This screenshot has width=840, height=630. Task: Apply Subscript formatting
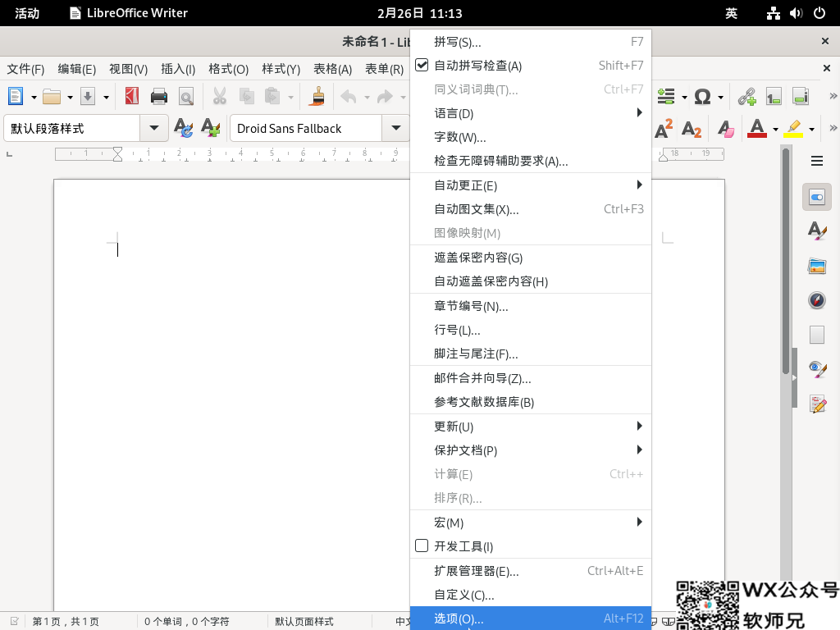pos(692,129)
